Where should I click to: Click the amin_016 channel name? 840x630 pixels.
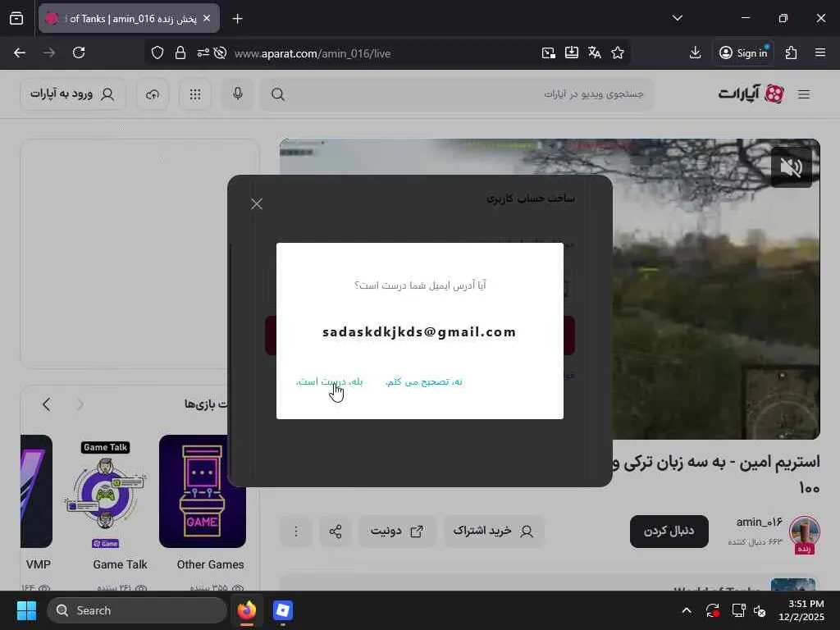pos(759,522)
